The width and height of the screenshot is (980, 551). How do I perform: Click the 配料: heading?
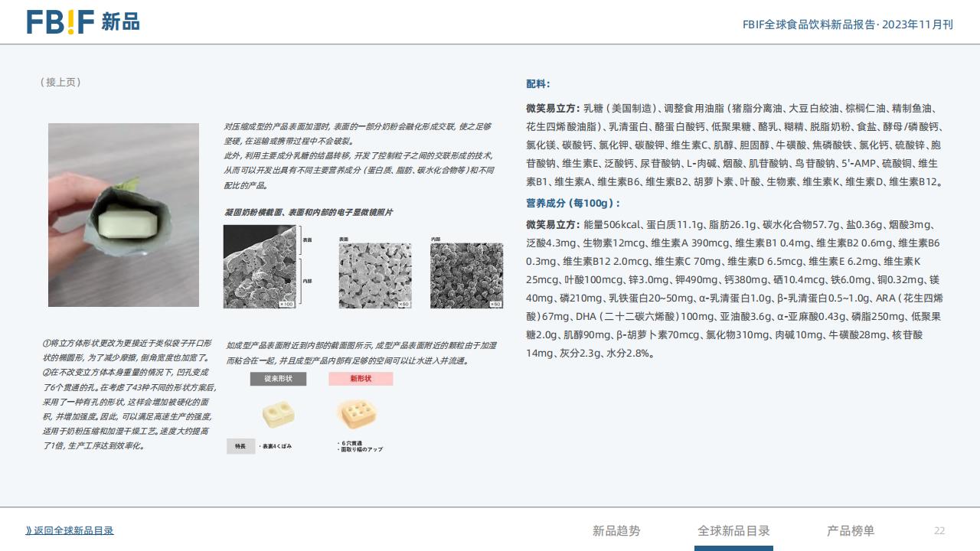click(537, 84)
